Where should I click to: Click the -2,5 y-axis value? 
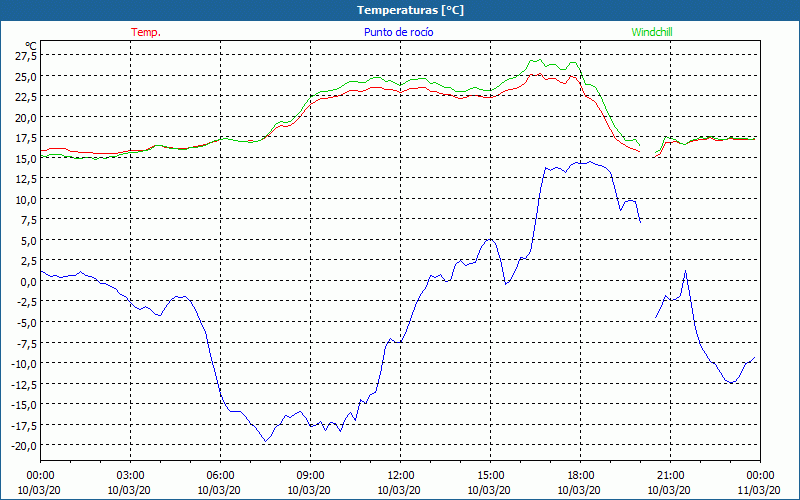point(27,302)
